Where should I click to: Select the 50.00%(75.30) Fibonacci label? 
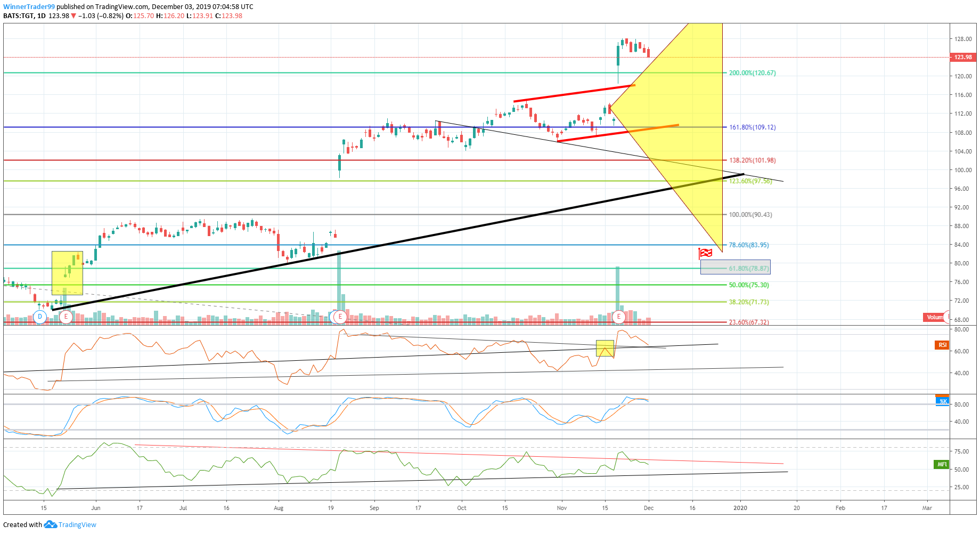pos(748,285)
